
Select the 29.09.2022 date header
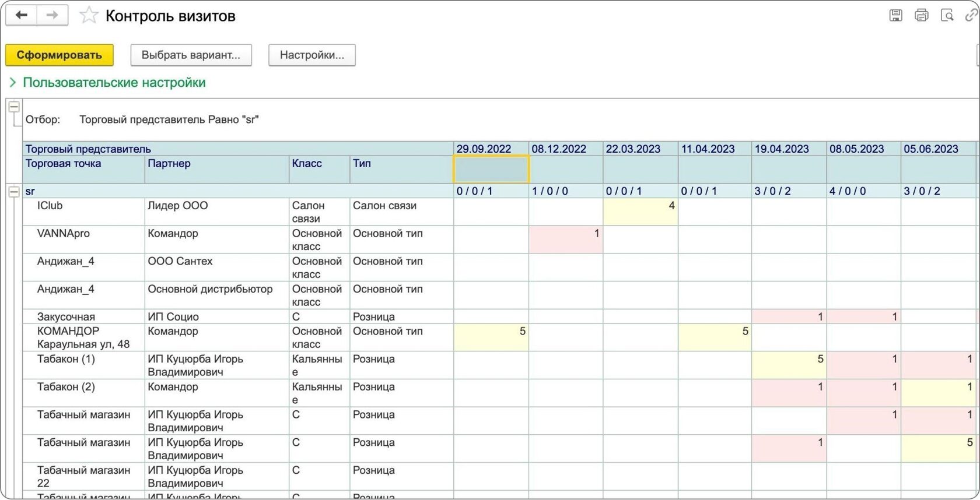(491, 149)
